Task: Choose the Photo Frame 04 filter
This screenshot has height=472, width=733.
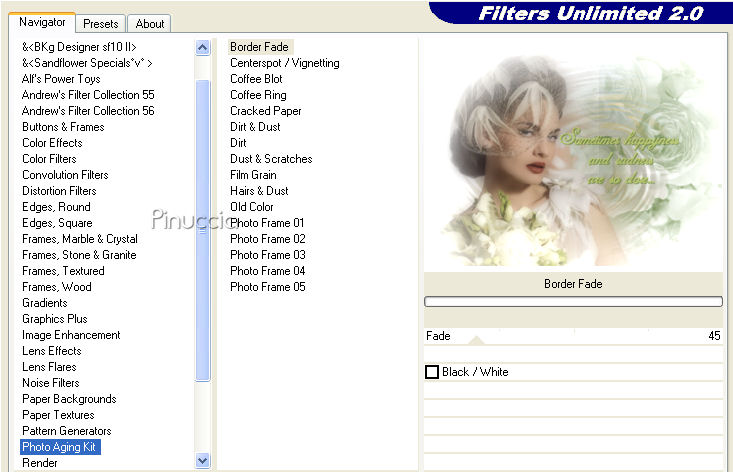Action: [x=267, y=271]
